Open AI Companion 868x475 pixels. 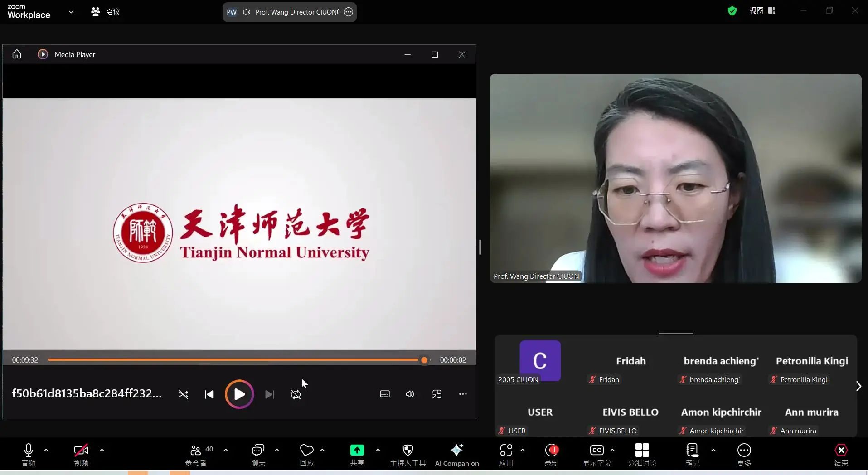pos(457,455)
